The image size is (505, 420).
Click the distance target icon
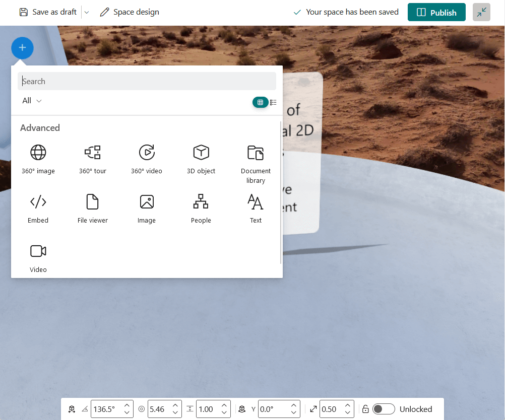pos(142,409)
